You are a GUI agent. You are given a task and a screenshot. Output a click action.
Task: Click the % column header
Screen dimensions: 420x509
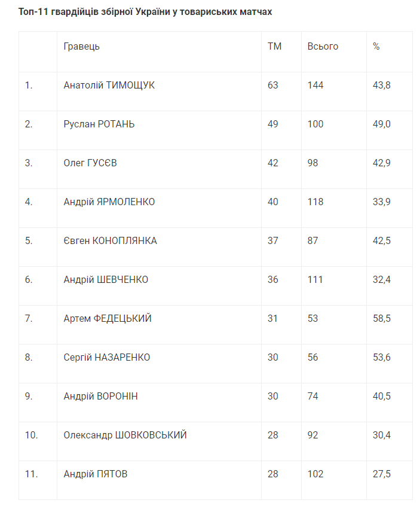(376, 47)
